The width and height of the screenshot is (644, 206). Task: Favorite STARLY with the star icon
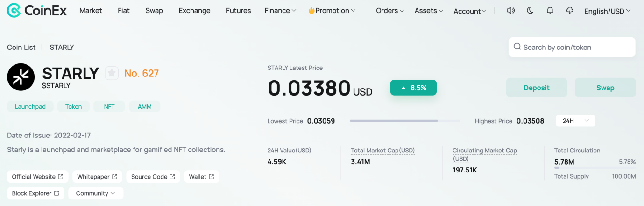coord(111,73)
